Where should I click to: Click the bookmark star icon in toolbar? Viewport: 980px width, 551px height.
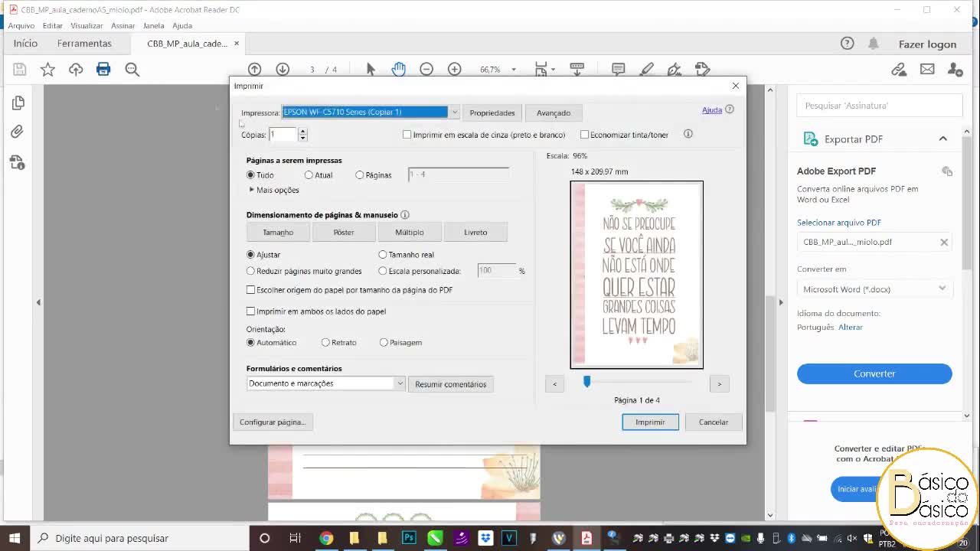tap(47, 70)
